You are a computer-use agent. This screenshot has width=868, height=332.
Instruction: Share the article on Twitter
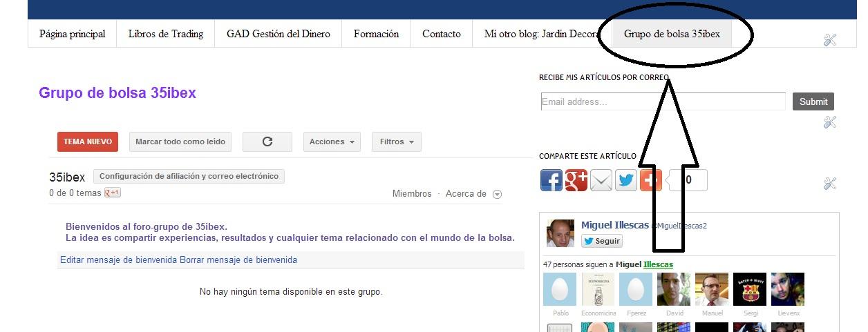[x=626, y=180]
